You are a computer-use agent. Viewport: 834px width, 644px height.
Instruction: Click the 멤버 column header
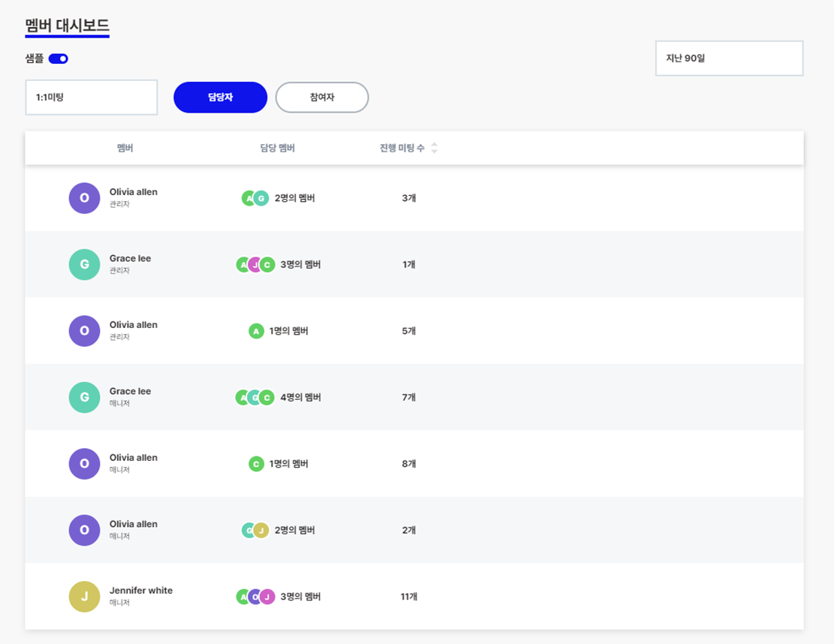pos(125,148)
